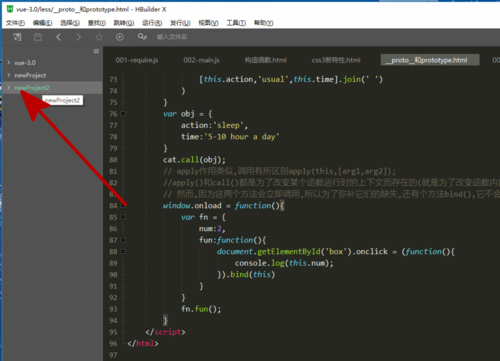Click the save file toolbar icon
Viewport: 500px width, 361px height.
coord(38,37)
